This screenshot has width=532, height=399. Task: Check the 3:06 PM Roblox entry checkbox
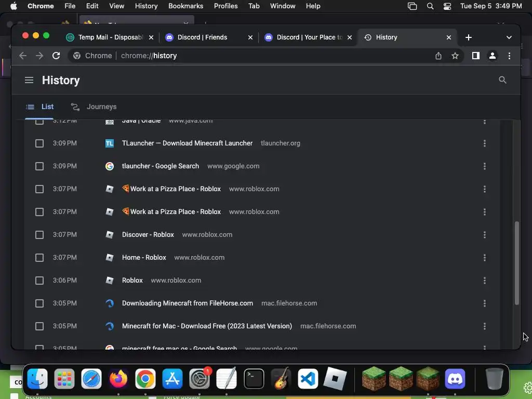coord(39,281)
